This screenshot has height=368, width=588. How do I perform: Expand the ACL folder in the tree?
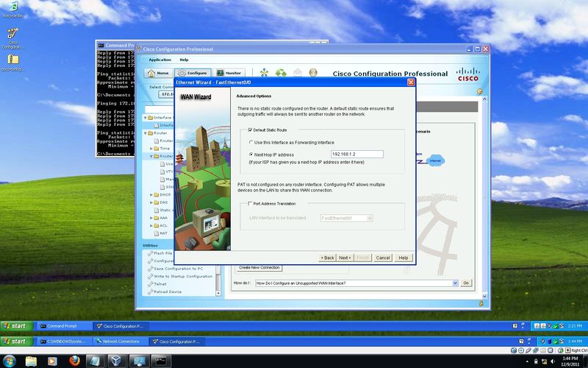pyautogui.click(x=151, y=226)
